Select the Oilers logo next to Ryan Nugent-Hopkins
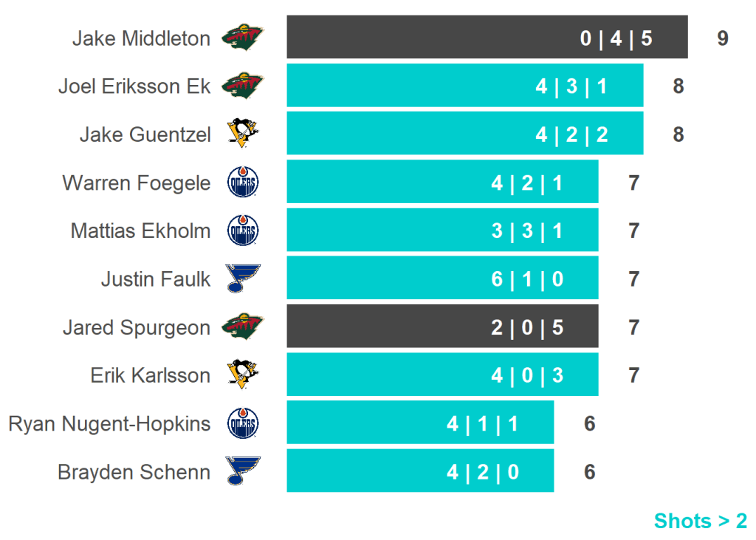 tap(243, 423)
